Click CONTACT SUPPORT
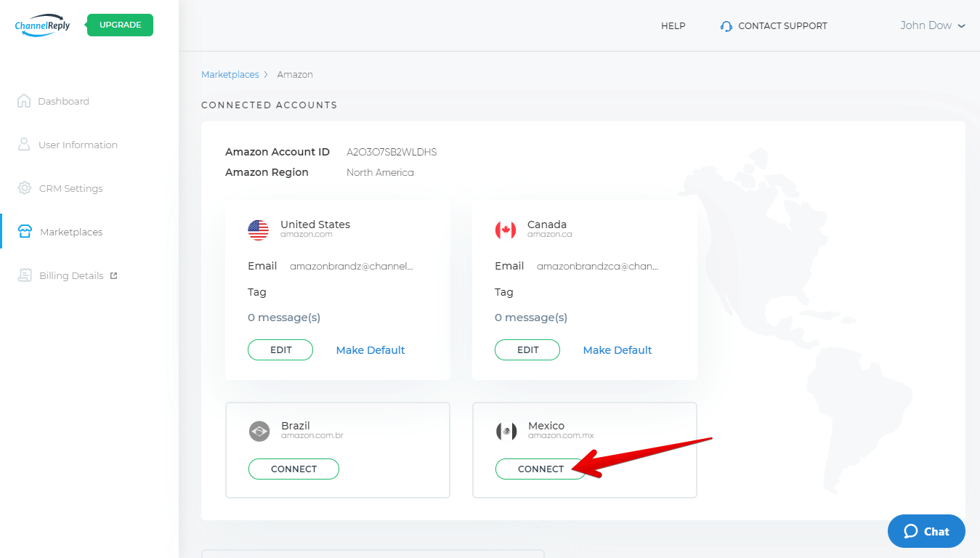The height and width of the screenshot is (558, 980). pyautogui.click(x=782, y=25)
